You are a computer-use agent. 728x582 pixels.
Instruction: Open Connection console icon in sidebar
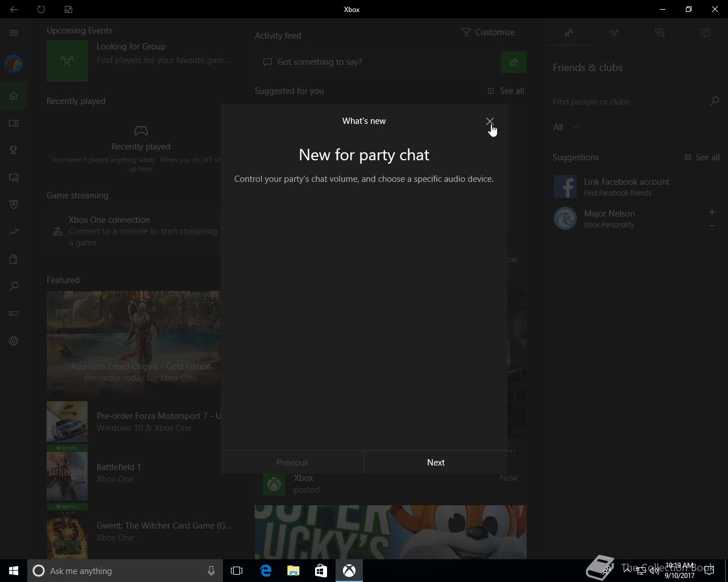[x=14, y=314]
